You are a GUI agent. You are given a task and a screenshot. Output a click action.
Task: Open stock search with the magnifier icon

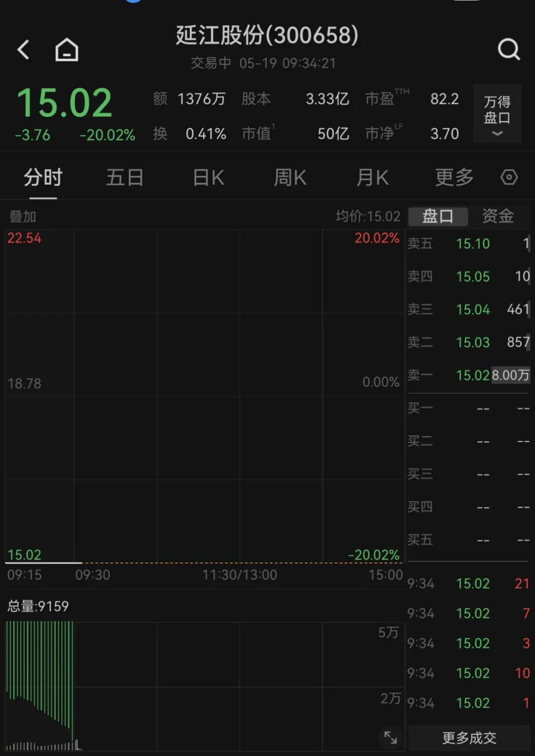tap(509, 49)
